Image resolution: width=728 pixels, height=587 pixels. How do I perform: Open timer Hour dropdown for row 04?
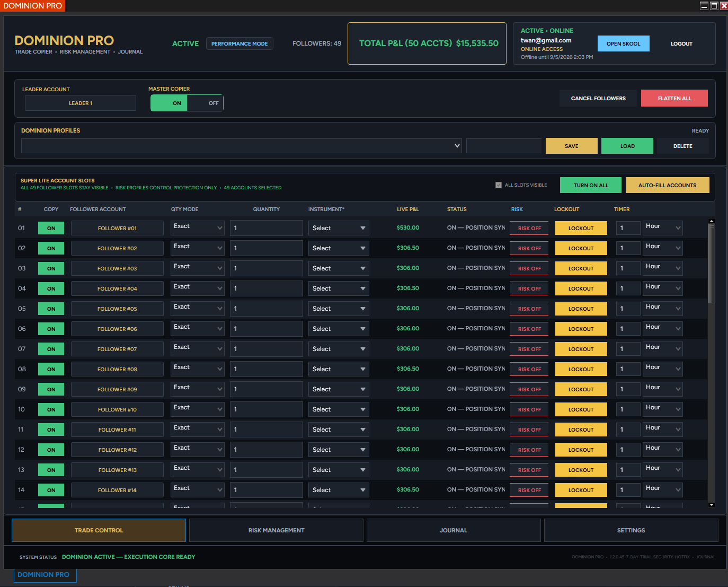pyautogui.click(x=663, y=288)
